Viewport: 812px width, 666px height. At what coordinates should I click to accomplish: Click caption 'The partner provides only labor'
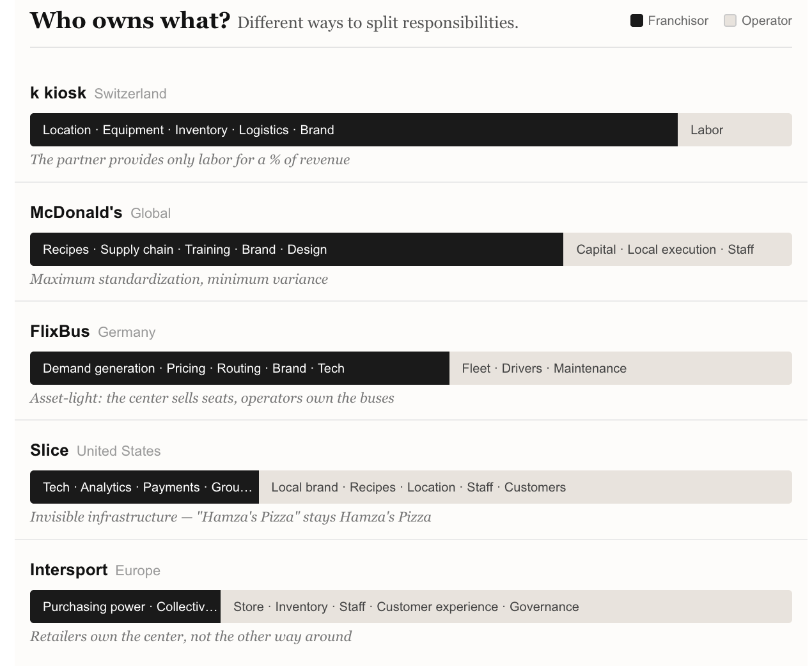coord(190,159)
